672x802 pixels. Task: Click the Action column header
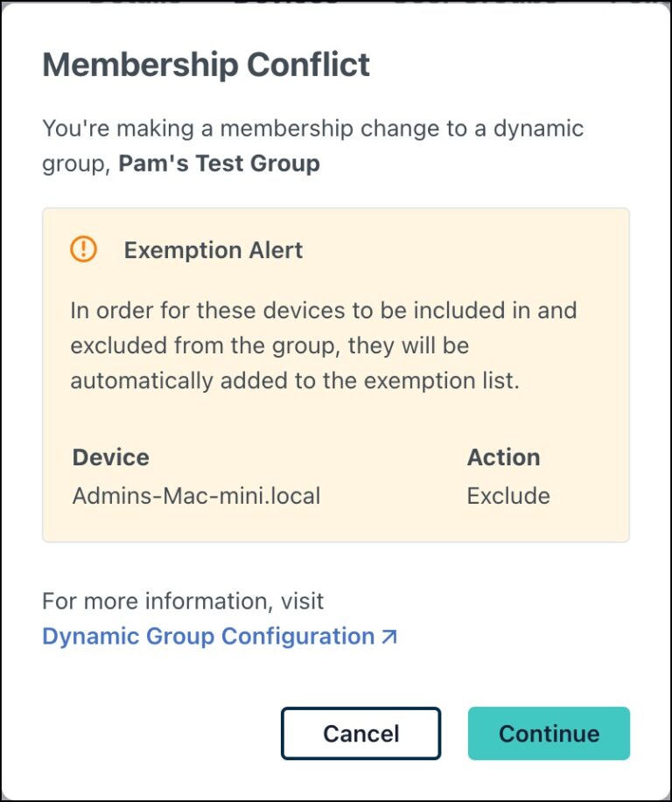pyautogui.click(x=503, y=457)
